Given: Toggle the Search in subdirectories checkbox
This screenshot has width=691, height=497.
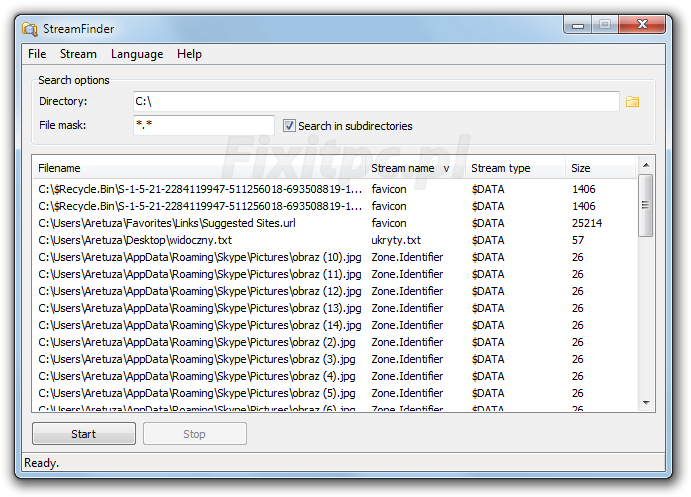Looking at the screenshot, I should [289, 126].
